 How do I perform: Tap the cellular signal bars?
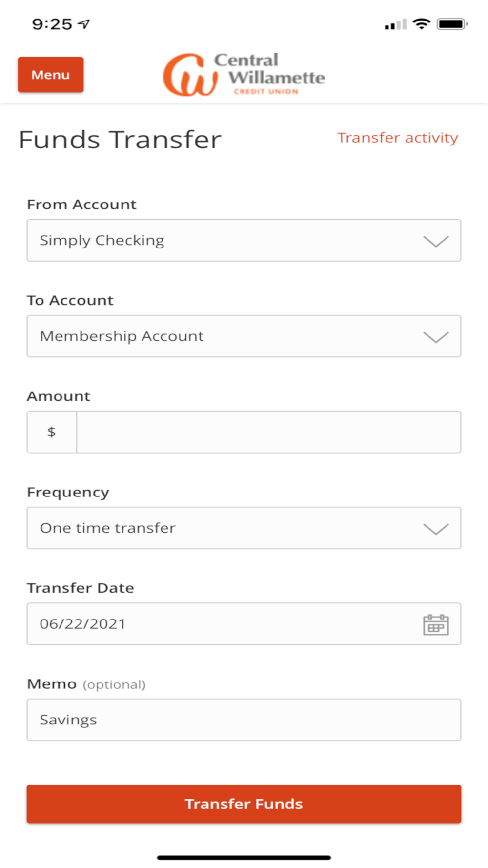point(395,24)
